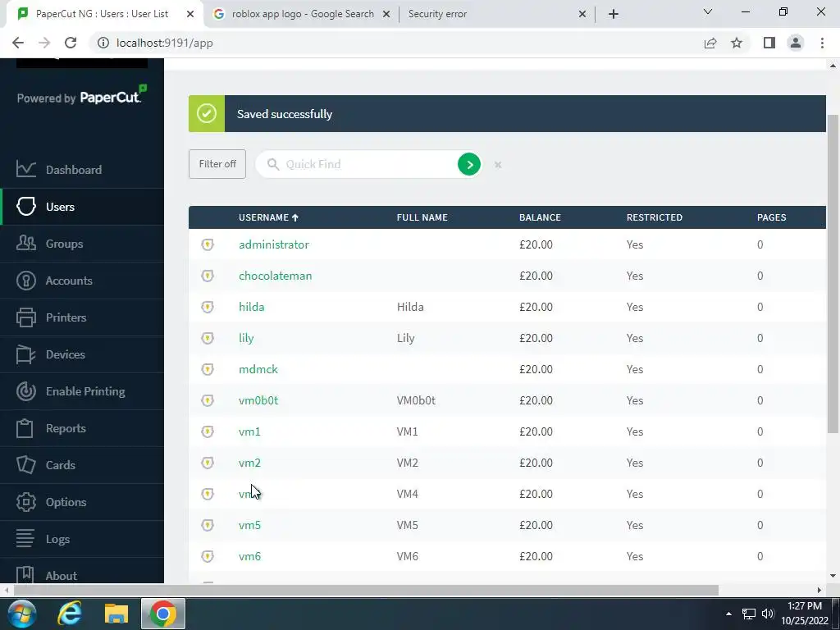
Task: Open Chrome three-dot menu
Action: click(822, 43)
